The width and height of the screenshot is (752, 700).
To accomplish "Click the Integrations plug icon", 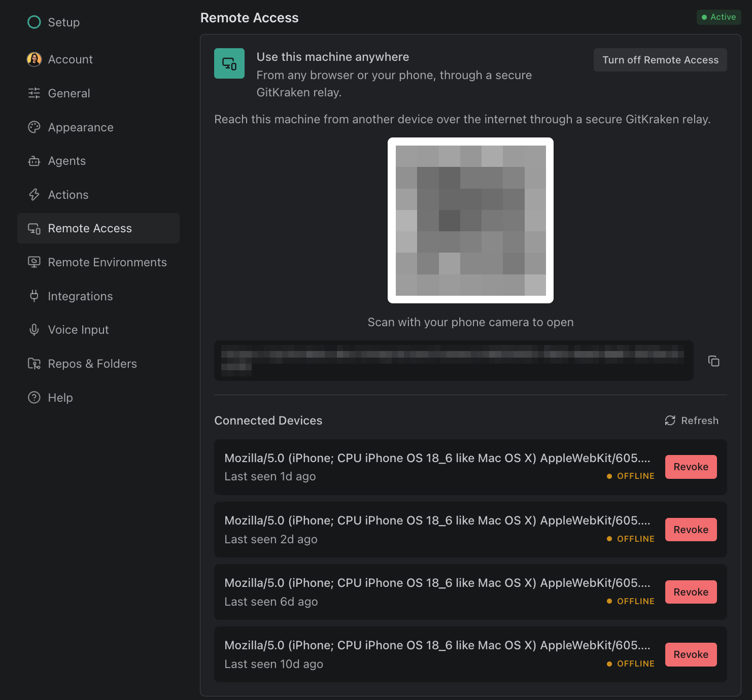I will pos(34,296).
